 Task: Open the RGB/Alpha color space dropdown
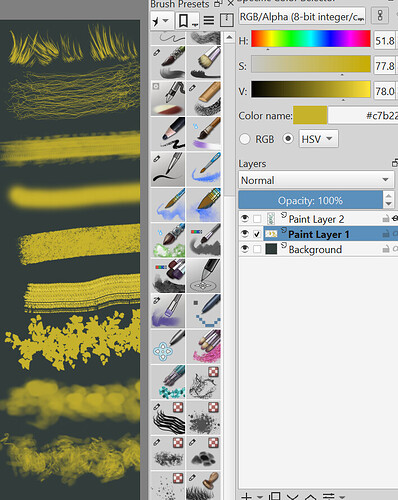[x=302, y=16]
